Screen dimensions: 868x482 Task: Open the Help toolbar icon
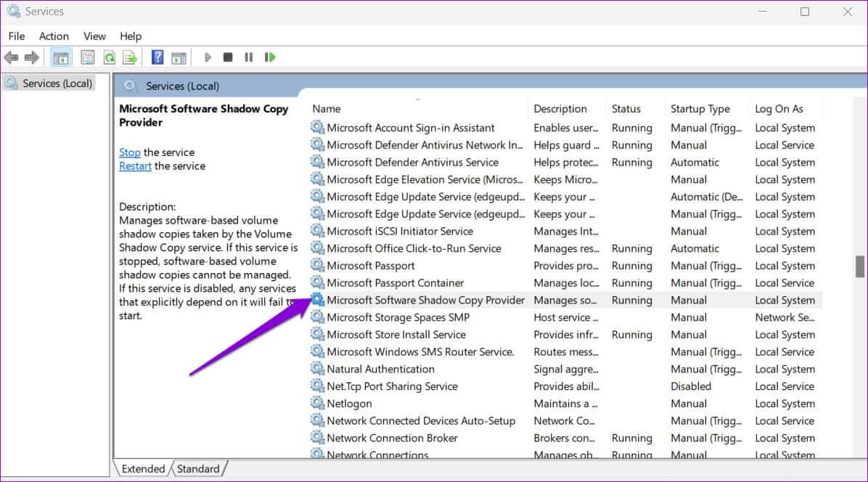157,57
